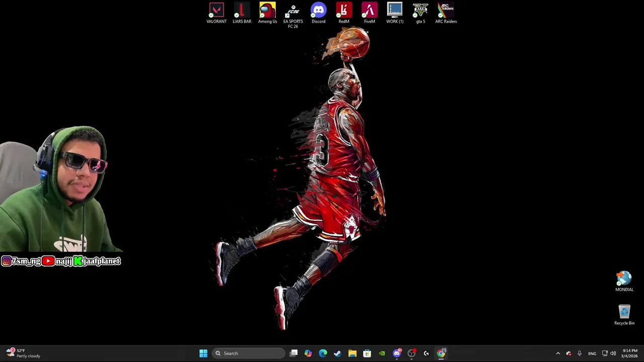Screen dimensions: 644x362
Task: Select the Among Us desktop shortcut
Action: coord(268,13)
